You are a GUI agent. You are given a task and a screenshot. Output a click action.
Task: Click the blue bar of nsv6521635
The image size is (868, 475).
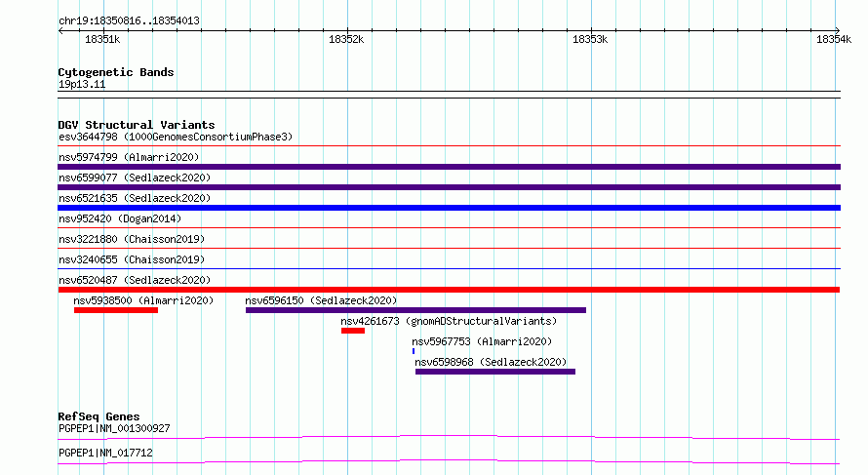point(449,208)
